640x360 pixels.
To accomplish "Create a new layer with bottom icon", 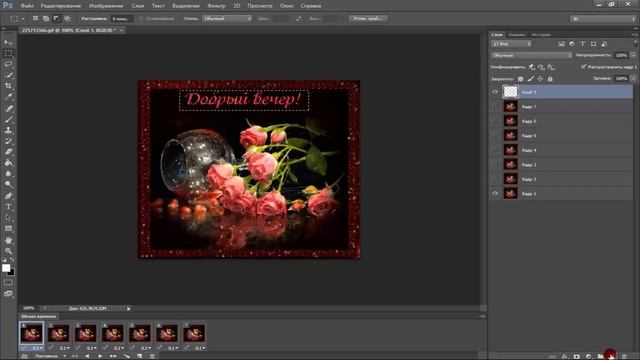I will [x=610, y=356].
